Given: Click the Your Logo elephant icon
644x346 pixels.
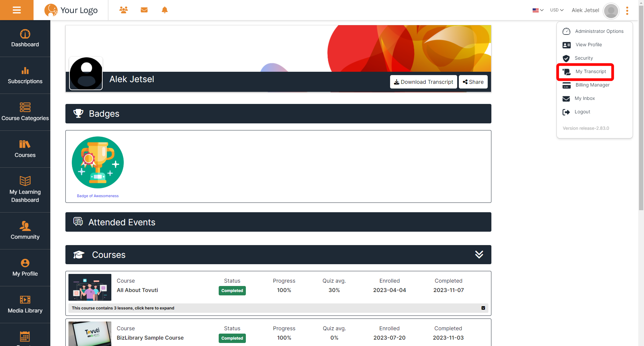Looking at the screenshot, I should tap(51, 10).
